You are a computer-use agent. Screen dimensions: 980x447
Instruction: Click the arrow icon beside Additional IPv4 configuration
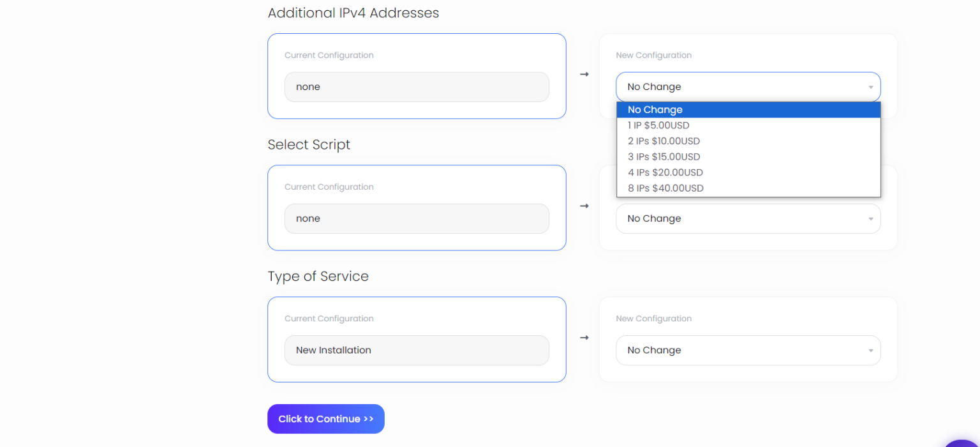(x=584, y=74)
